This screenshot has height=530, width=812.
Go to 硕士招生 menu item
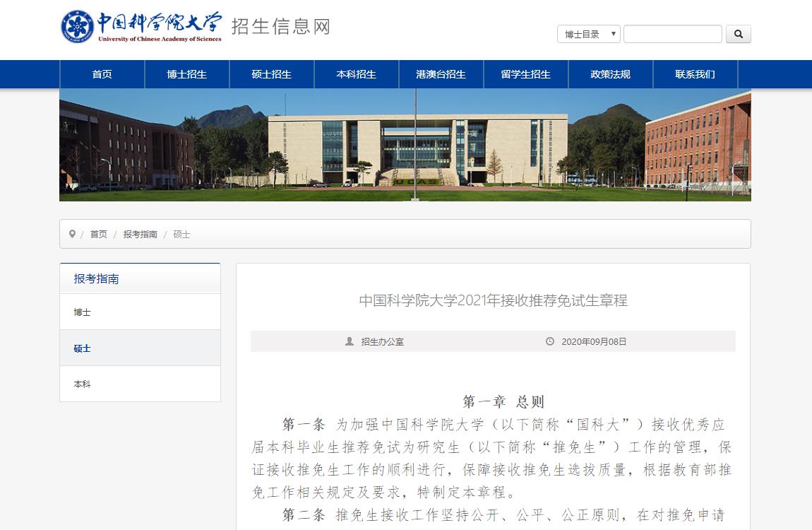(x=272, y=74)
